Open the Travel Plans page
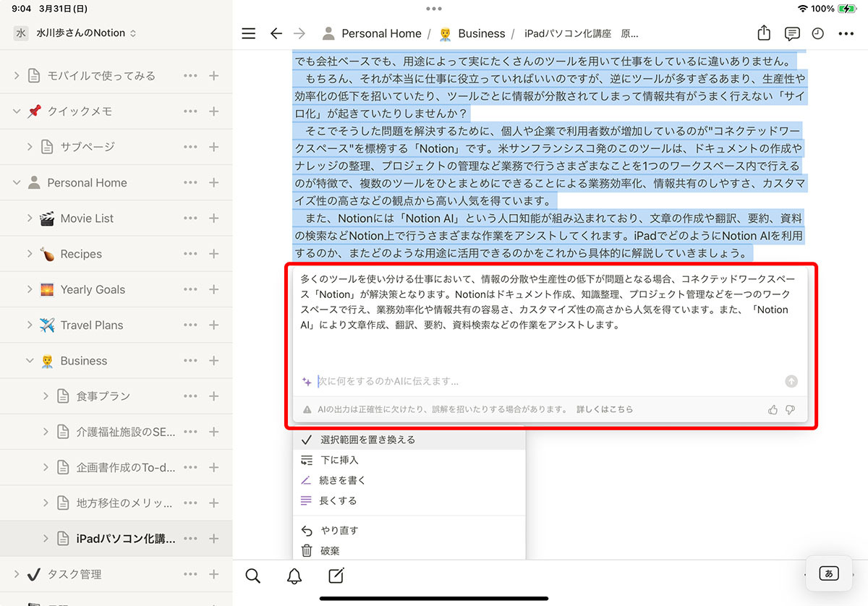 pos(92,325)
